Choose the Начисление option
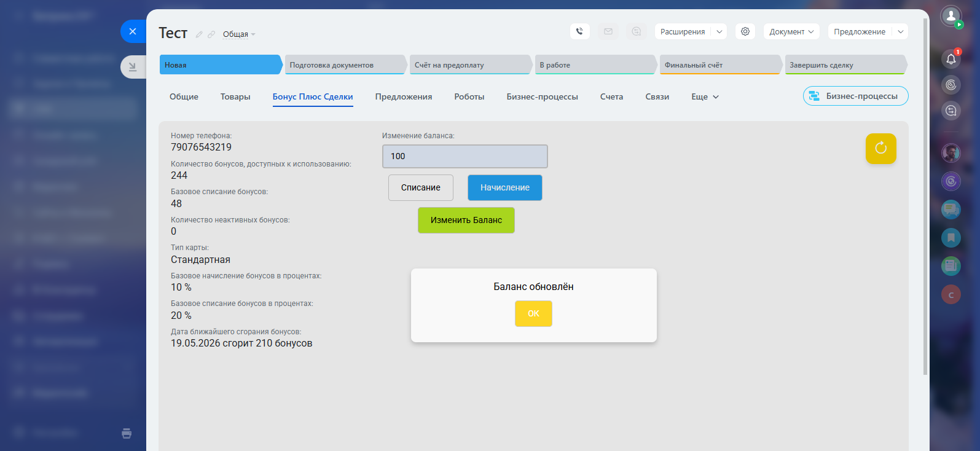Screen dimensions: 980x451 [505, 187]
